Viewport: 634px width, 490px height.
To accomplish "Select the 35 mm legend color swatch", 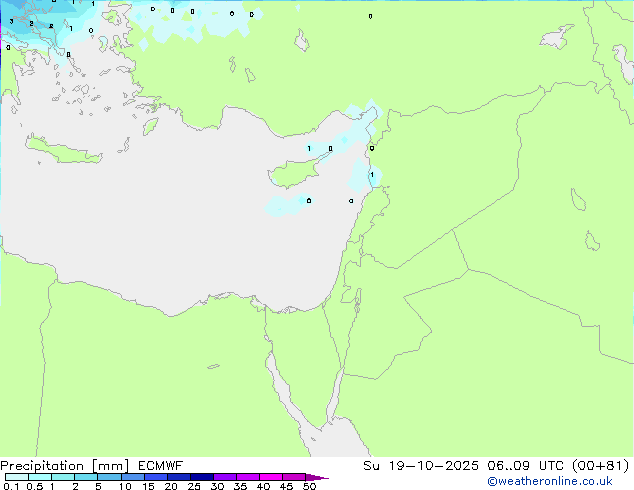I will pyautogui.click(x=247, y=477).
